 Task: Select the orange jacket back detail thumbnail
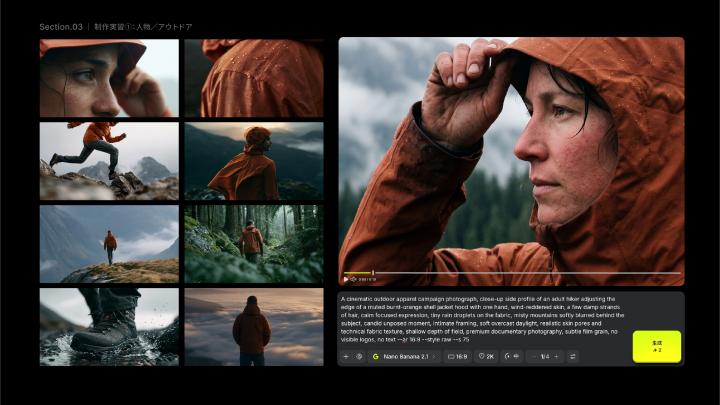pos(254,78)
